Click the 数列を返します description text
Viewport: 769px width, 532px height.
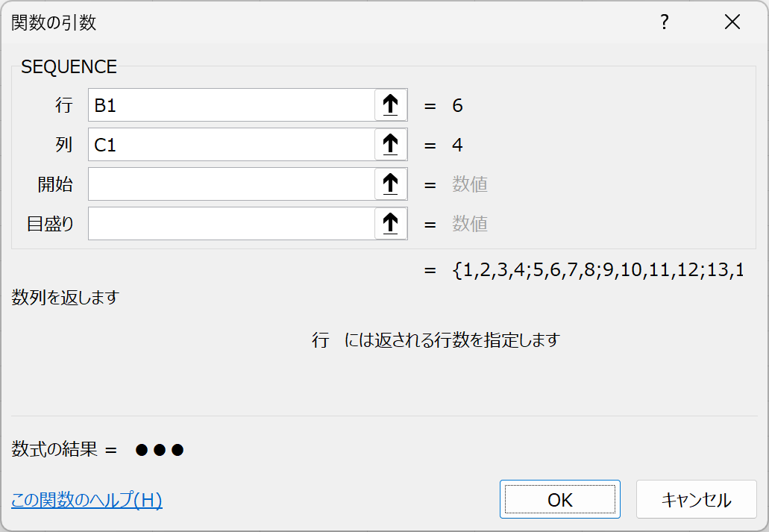(x=66, y=298)
